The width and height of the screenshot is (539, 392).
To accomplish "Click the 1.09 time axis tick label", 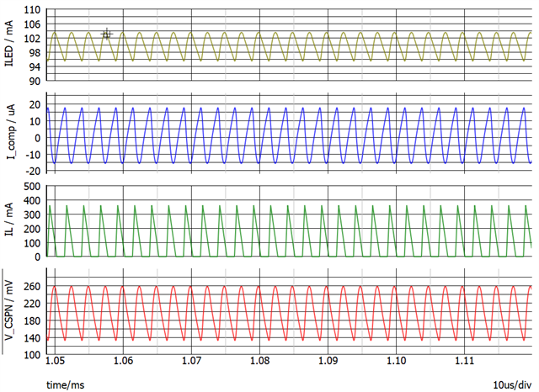I will coord(328,361).
